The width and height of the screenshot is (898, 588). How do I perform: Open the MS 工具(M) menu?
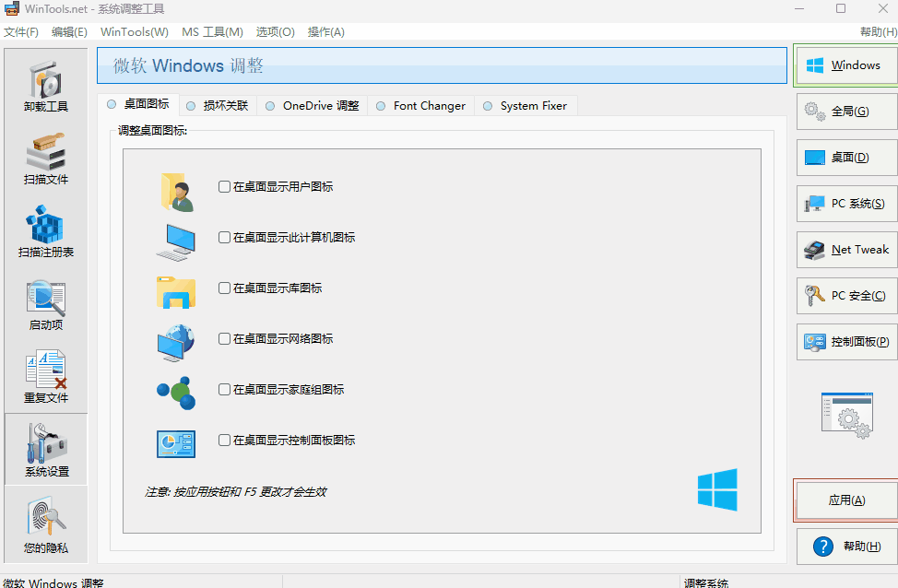tap(212, 32)
